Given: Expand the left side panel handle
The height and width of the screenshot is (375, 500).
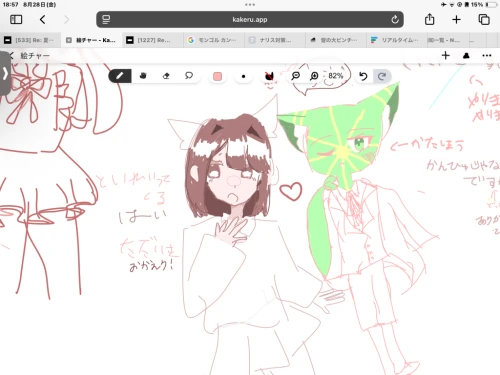Looking at the screenshot, I should (x=5, y=73).
